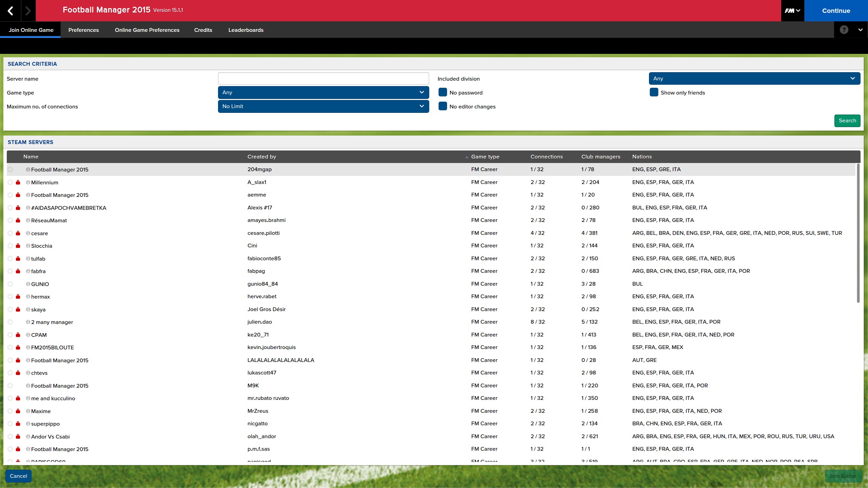The width and height of the screenshot is (868, 488).
Task: Open the Included division dropdown
Action: click(x=754, y=78)
